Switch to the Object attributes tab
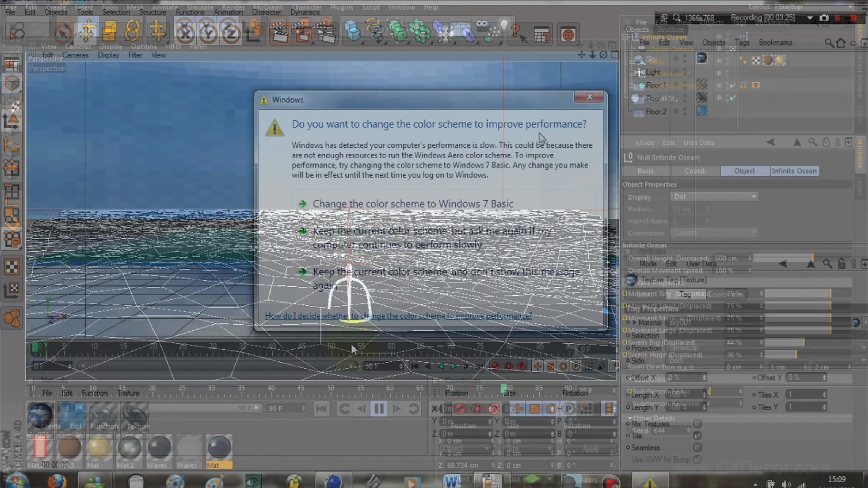 tap(745, 171)
